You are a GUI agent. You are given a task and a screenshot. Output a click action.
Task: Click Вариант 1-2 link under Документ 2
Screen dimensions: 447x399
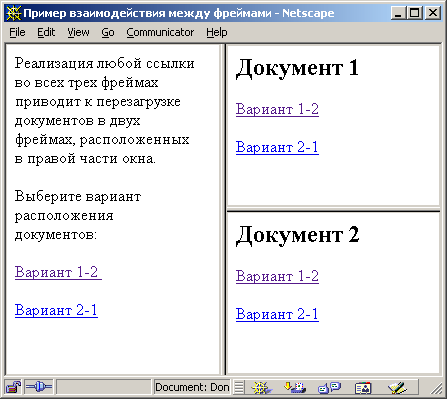(277, 276)
